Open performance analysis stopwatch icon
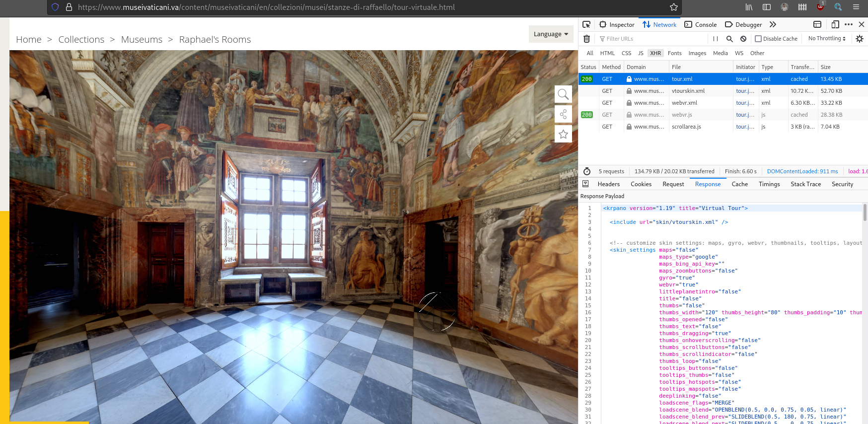Image resolution: width=868 pixels, height=424 pixels. [x=587, y=171]
